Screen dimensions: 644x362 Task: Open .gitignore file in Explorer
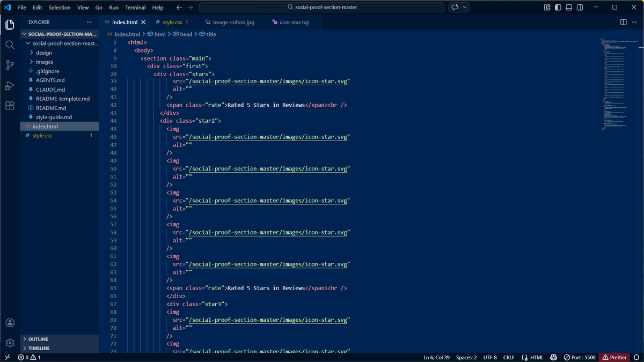(60, 71)
